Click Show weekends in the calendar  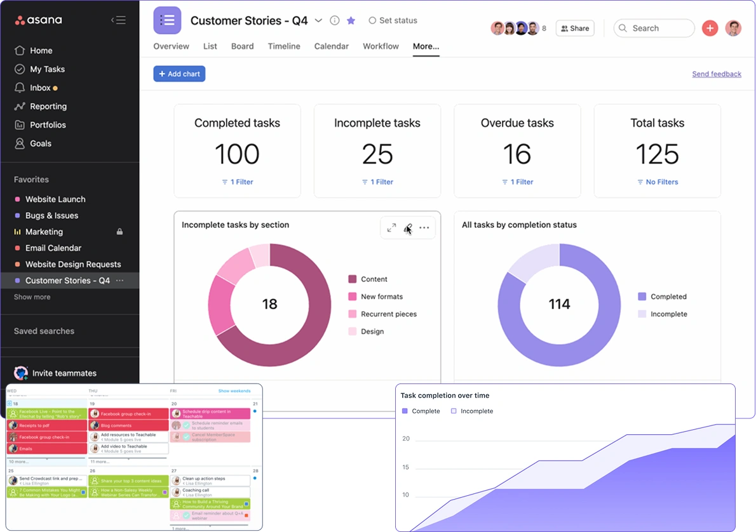pos(234,391)
